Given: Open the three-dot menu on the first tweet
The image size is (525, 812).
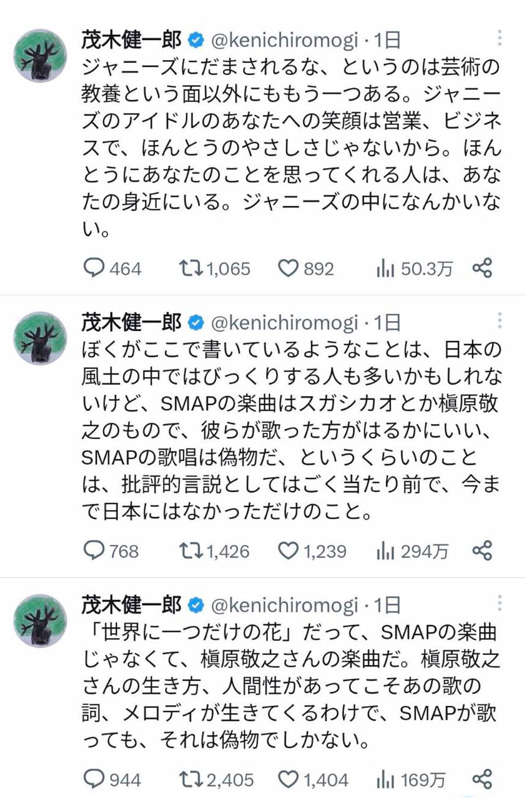Looking at the screenshot, I should [500, 37].
